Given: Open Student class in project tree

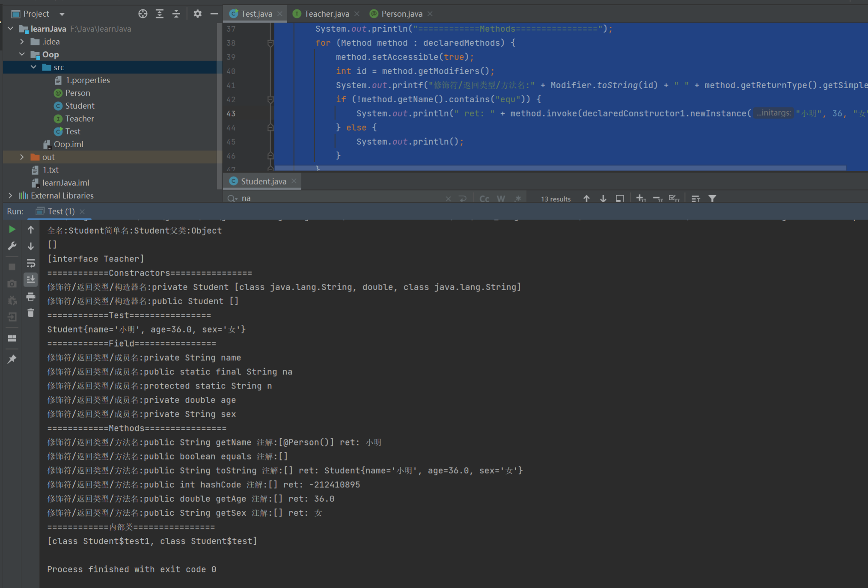Looking at the screenshot, I should (80, 106).
